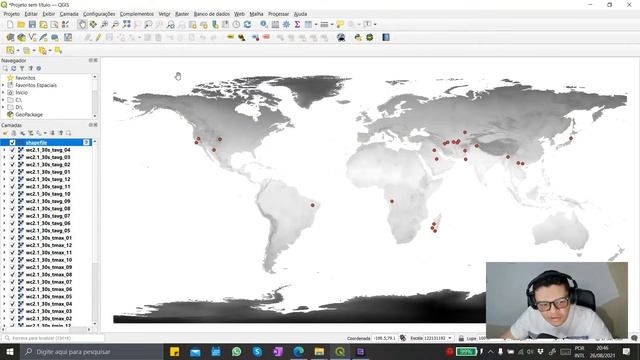Select Favoritos in the Navegador tree

(x=25, y=78)
